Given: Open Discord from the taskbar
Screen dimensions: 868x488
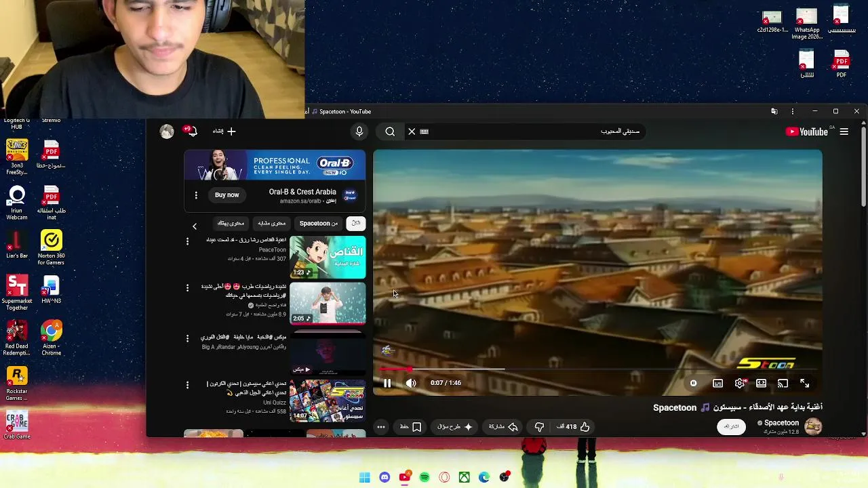Looking at the screenshot, I should click(x=384, y=477).
